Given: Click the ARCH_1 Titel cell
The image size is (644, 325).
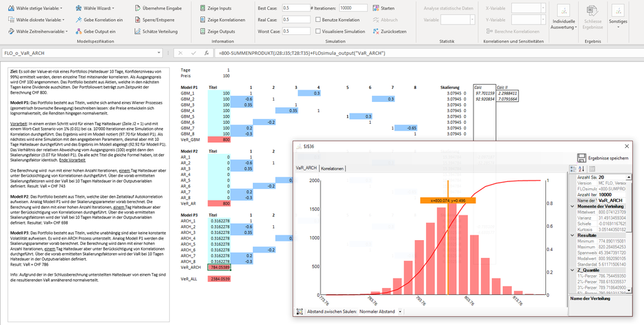Looking at the screenshot, I should [219, 221].
